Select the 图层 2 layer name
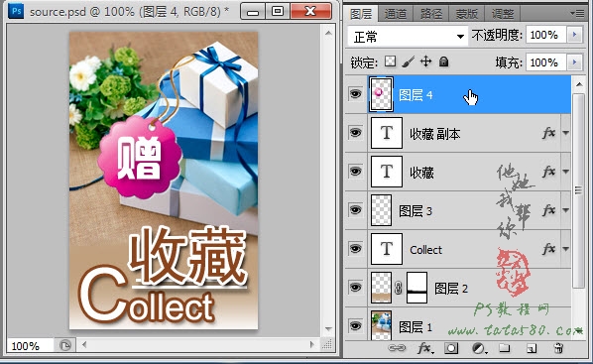 tap(451, 289)
